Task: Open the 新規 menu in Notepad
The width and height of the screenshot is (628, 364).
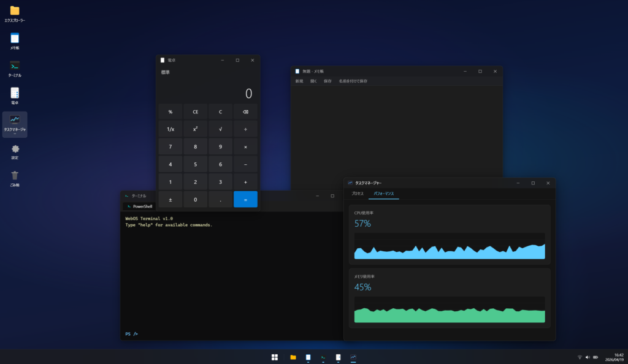Action: point(299,82)
